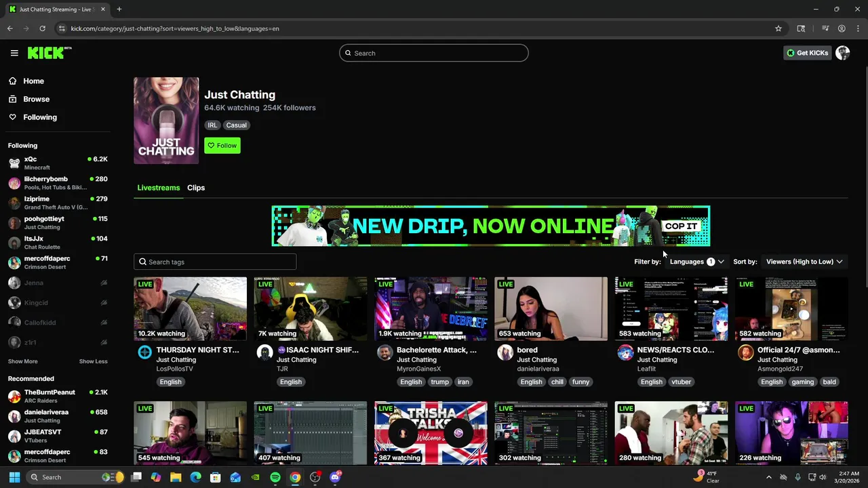
Task: Open Leaflit NEWS/REACTS stream thumbnail
Action: click(671, 308)
